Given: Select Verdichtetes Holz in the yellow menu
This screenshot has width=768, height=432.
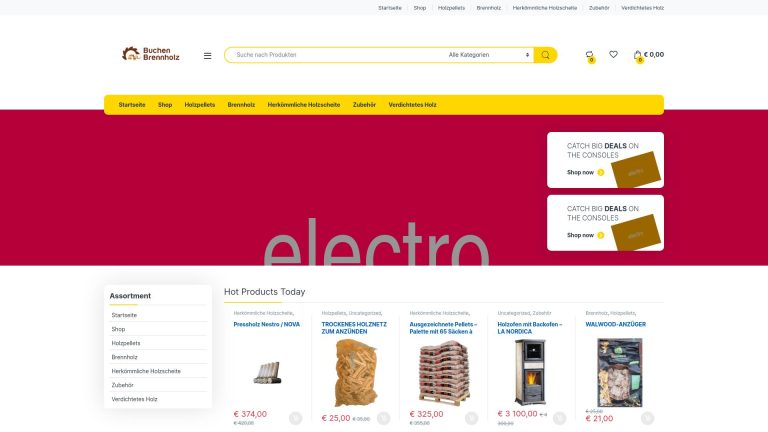Looking at the screenshot, I should [412, 105].
